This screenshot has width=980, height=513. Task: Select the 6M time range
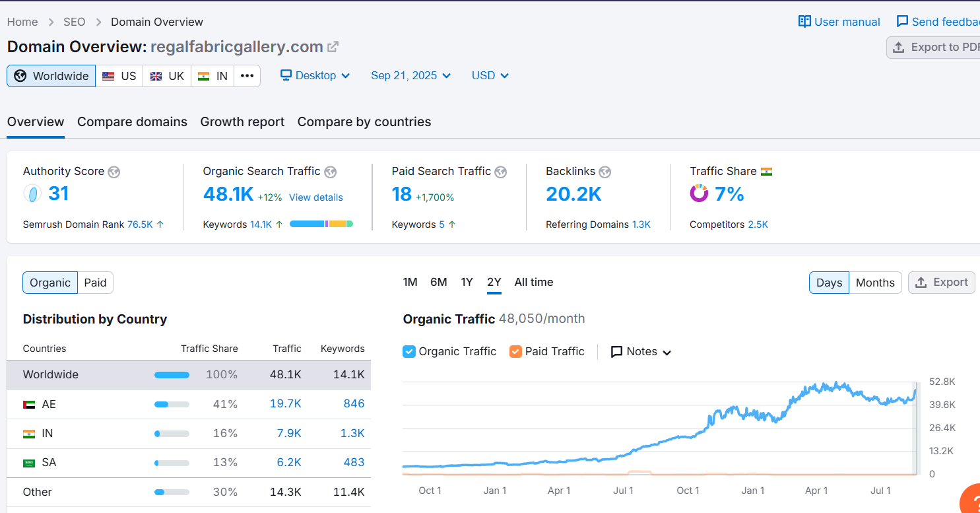439,282
